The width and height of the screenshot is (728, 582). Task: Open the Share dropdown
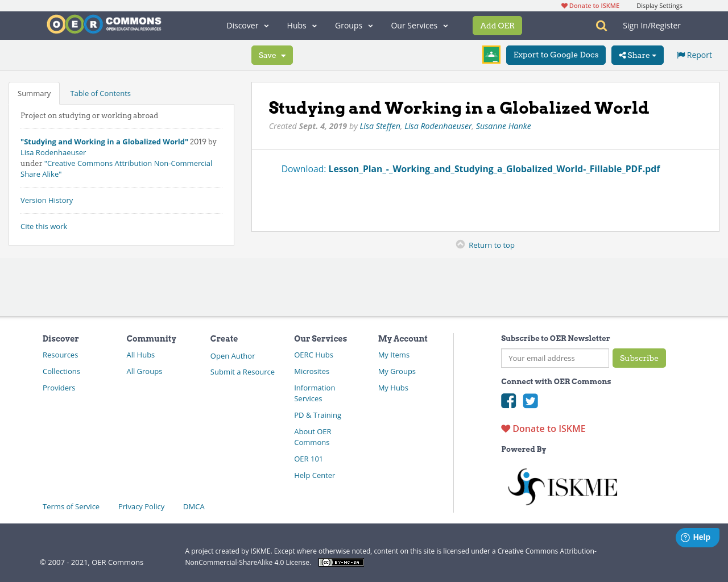pyautogui.click(x=637, y=55)
